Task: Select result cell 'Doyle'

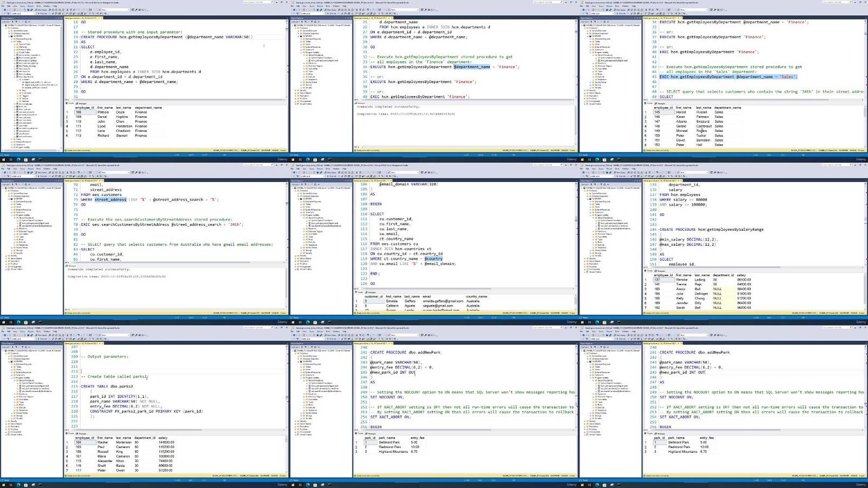Action: 120,112
